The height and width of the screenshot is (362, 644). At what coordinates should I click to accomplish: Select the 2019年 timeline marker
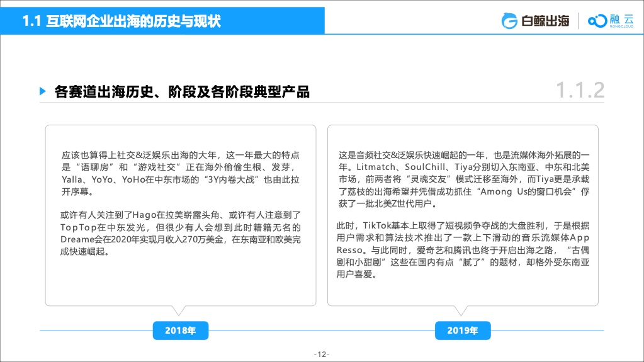click(x=463, y=331)
